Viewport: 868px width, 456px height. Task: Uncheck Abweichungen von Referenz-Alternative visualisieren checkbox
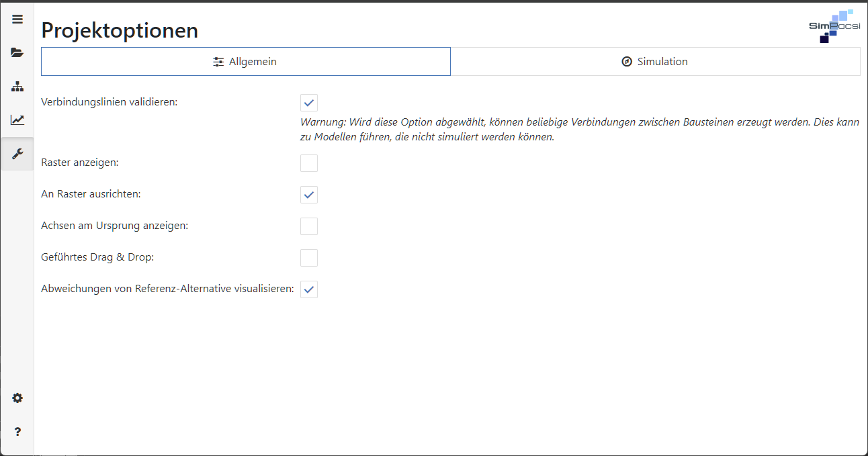pyautogui.click(x=309, y=289)
